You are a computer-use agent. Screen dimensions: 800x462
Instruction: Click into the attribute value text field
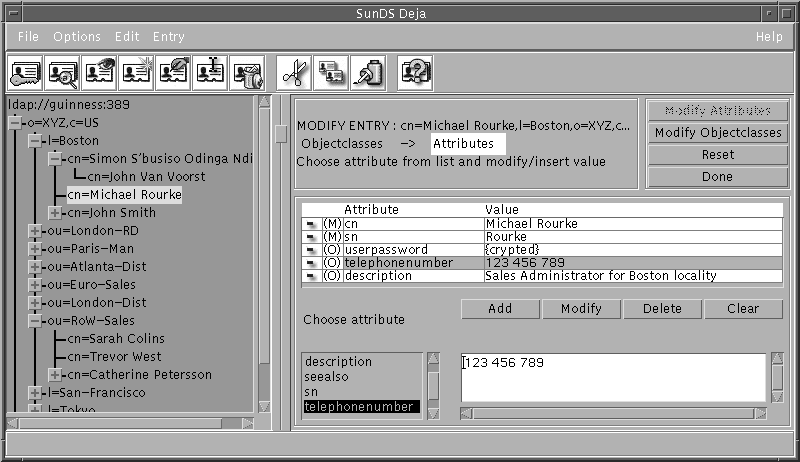click(613, 378)
